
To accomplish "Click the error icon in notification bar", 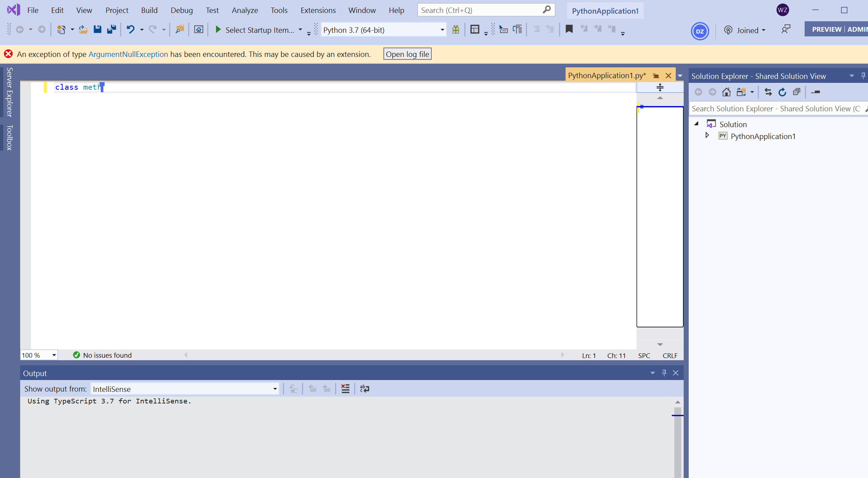I will pyautogui.click(x=8, y=54).
